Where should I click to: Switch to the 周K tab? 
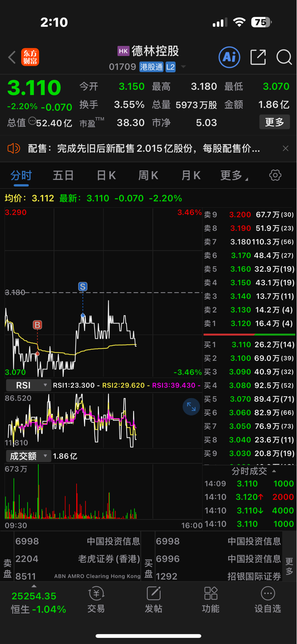[148, 175]
